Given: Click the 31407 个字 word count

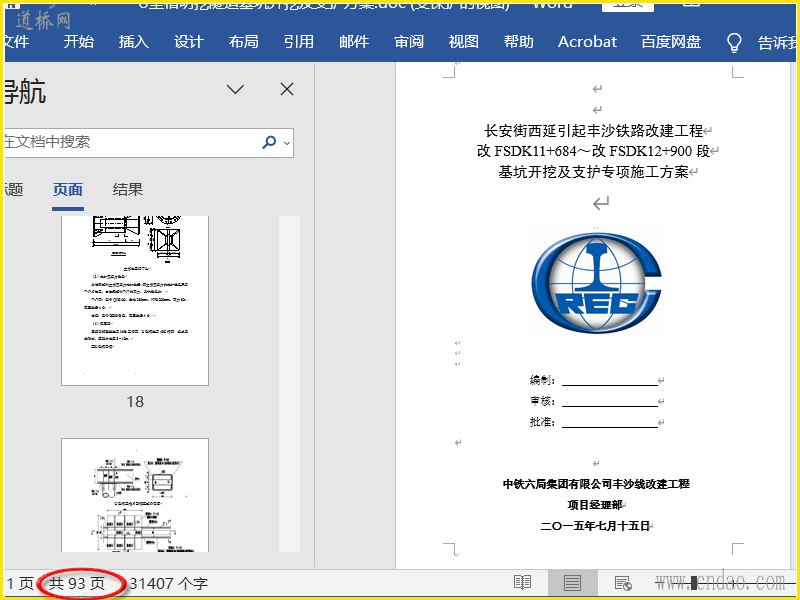Looking at the screenshot, I should click(x=168, y=583).
